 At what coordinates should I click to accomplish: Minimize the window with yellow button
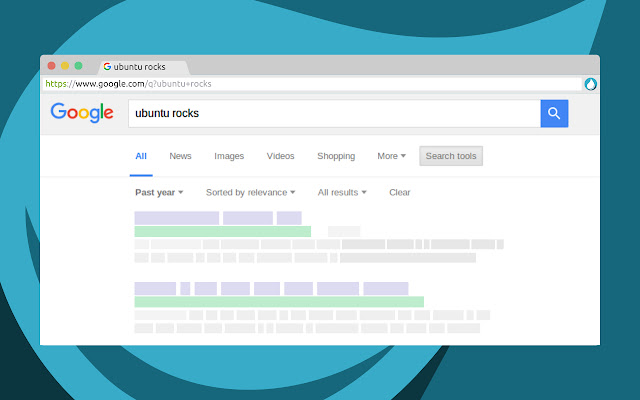65,66
